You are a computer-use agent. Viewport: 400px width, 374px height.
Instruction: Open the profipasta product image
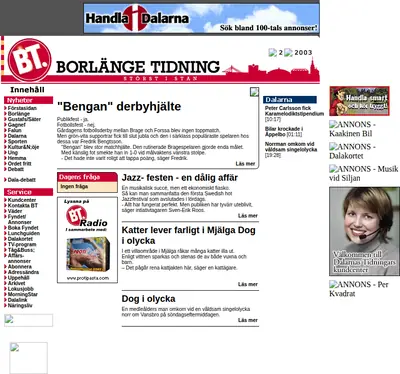point(88,254)
